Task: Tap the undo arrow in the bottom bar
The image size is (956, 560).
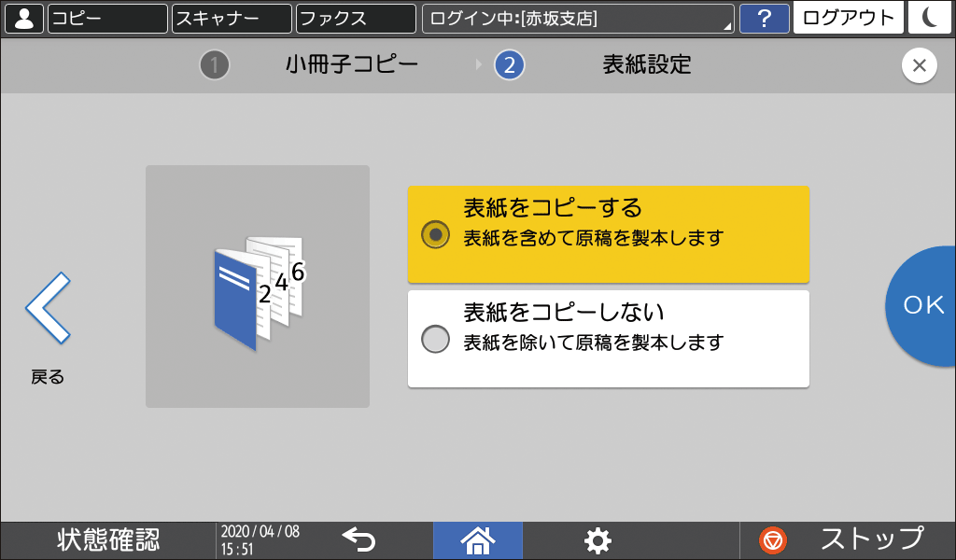Action: (x=358, y=539)
